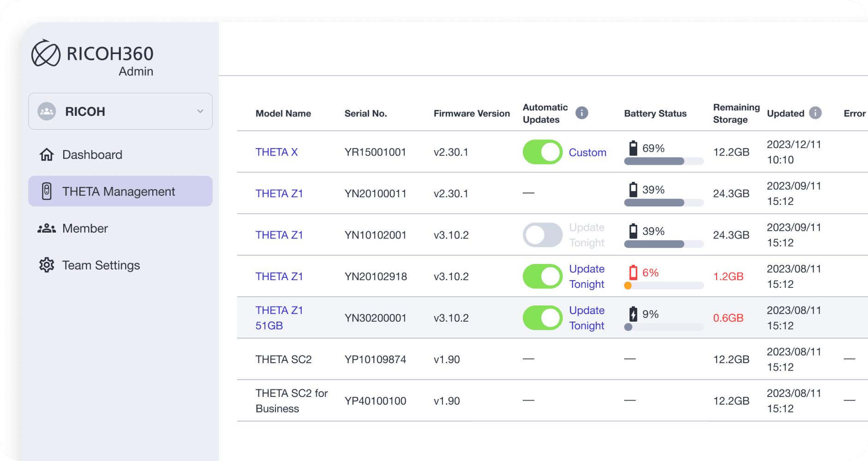
Task: Go to Team Settings in sidebar
Action: pyautogui.click(x=101, y=265)
